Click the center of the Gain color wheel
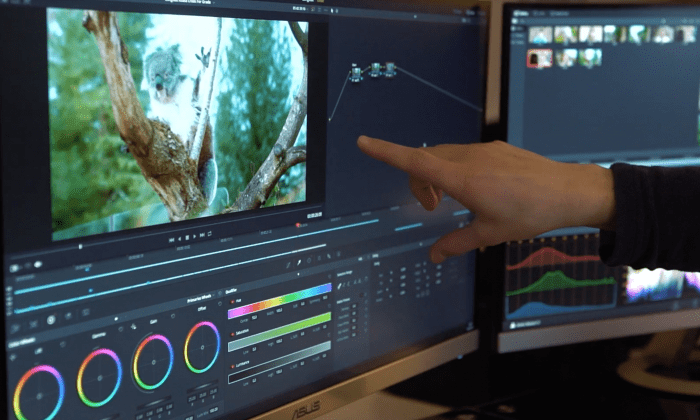 pyautogui.click(x=154, y=362)
